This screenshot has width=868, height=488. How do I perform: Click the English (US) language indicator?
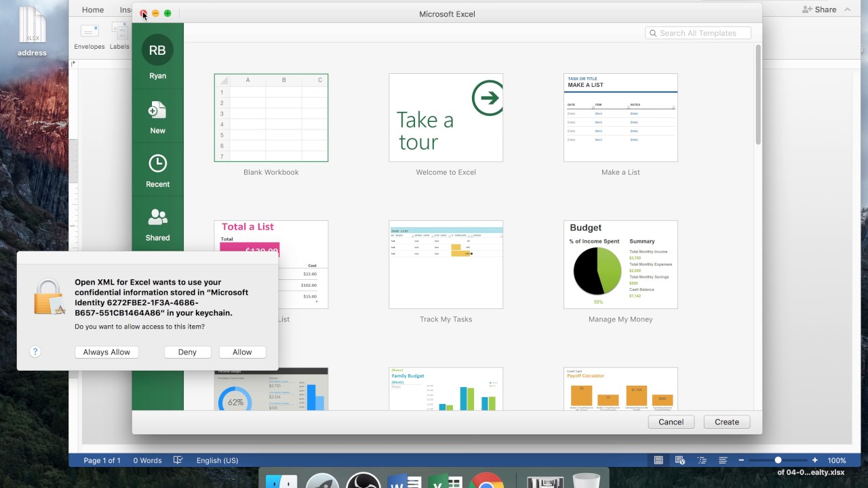[x=217, y=461]
